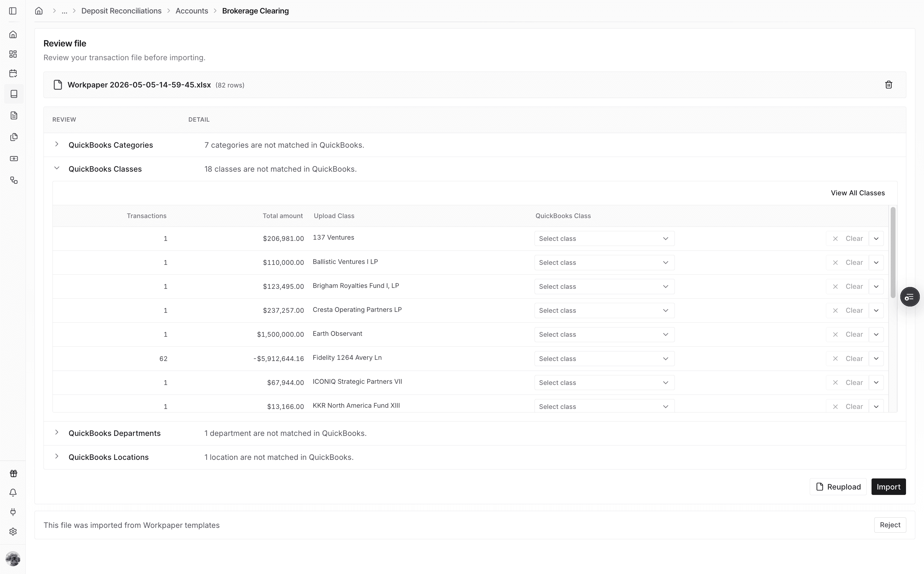924x574 pixels.
Task: Open notifications bell icon
Action: (x=13, y=493)
